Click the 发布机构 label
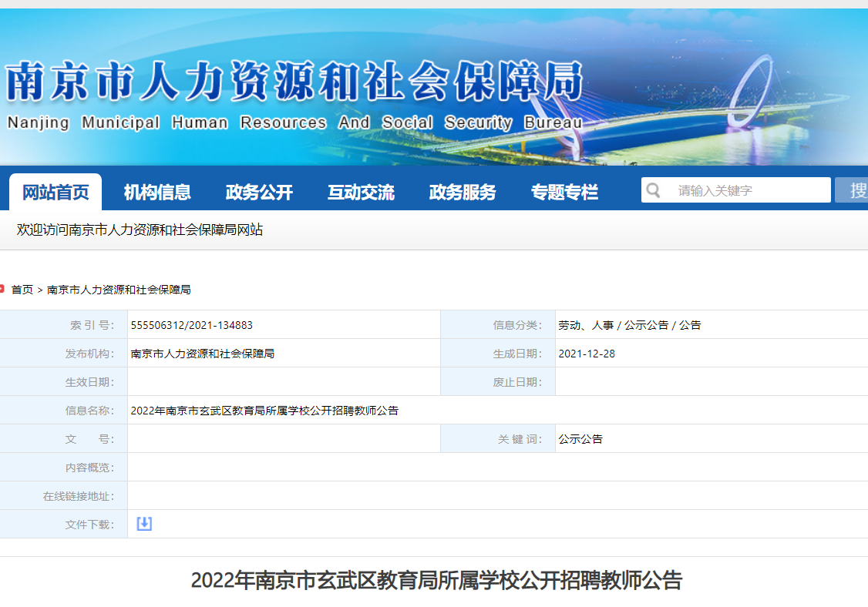Screen dimensions: 868x607 89,354
